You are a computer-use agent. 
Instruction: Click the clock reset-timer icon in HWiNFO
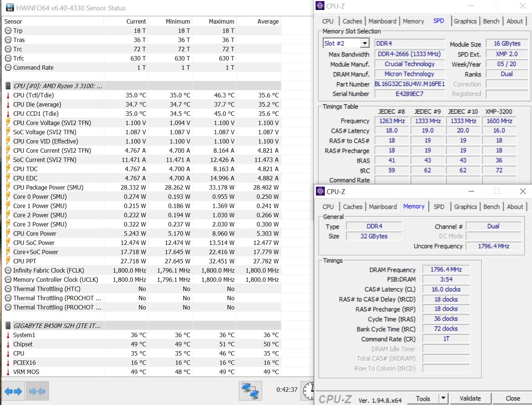tap(309, 391)
